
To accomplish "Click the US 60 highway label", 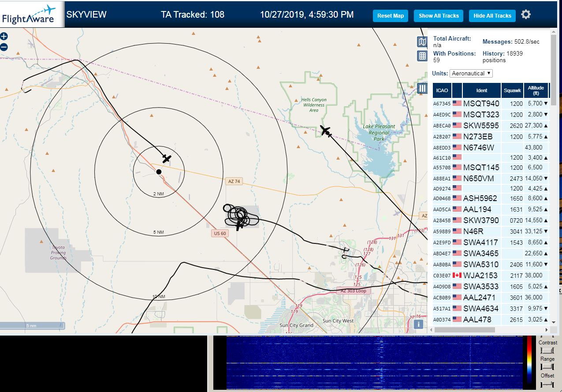I will 219,233.
